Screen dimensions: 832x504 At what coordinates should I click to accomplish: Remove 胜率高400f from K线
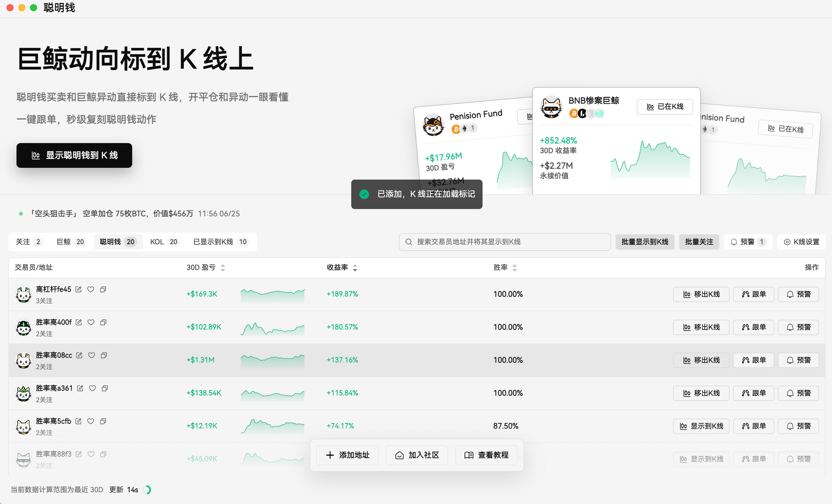click(701, 327)
